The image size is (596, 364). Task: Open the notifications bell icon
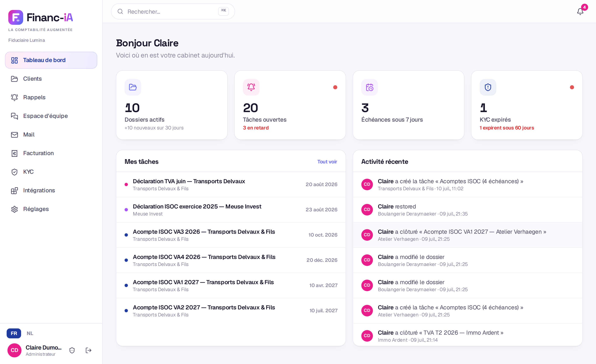pyautogui.click(x=580, y=11)
